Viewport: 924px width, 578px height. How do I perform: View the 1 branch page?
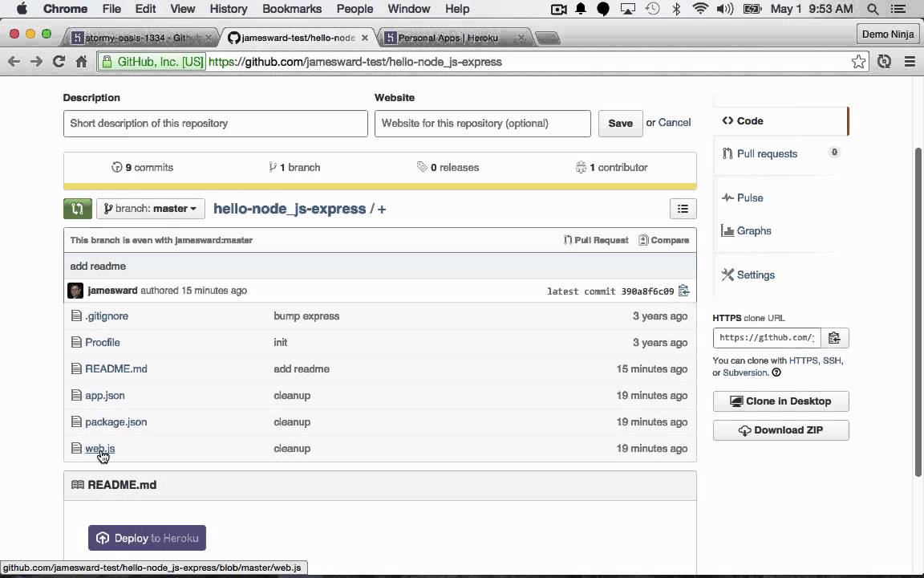click(x=294, y=168)
